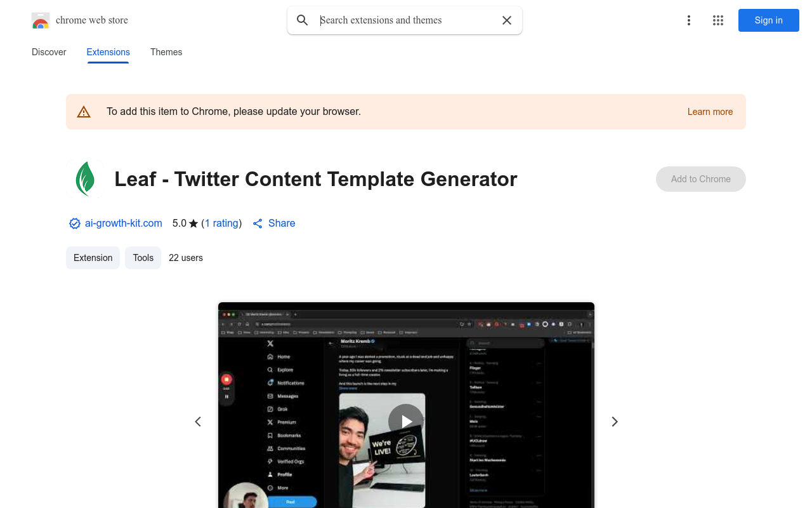
Task: Clear the search field with X icon
Action: [507, 20]
